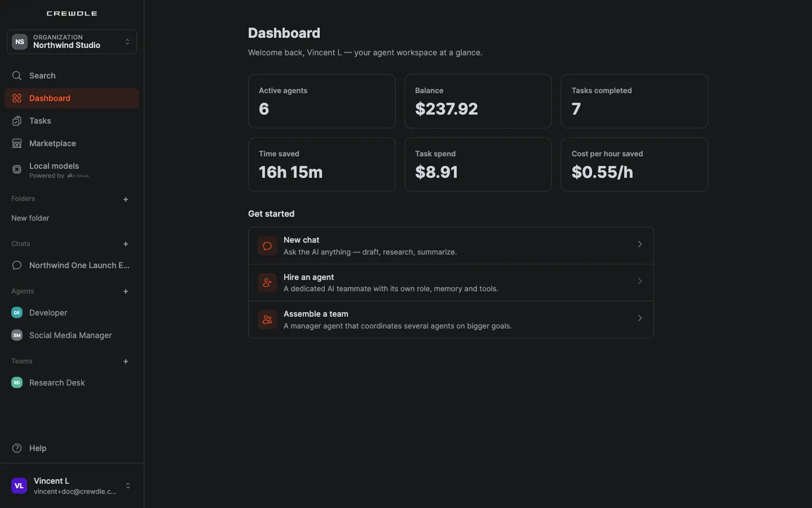Open Search in the sidebar
The height and width of the screenshot is (508, 812).
coord(72,76)
